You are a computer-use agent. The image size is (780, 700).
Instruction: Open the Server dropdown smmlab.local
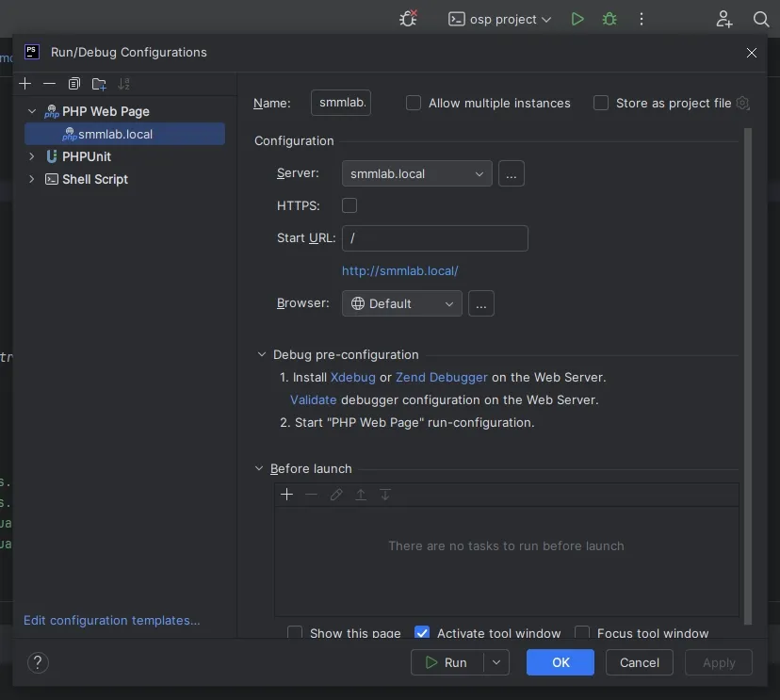(417, 173)
